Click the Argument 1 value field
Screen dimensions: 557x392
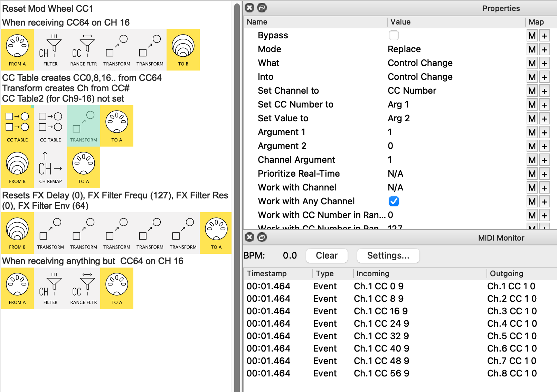(x=390, y=132)
